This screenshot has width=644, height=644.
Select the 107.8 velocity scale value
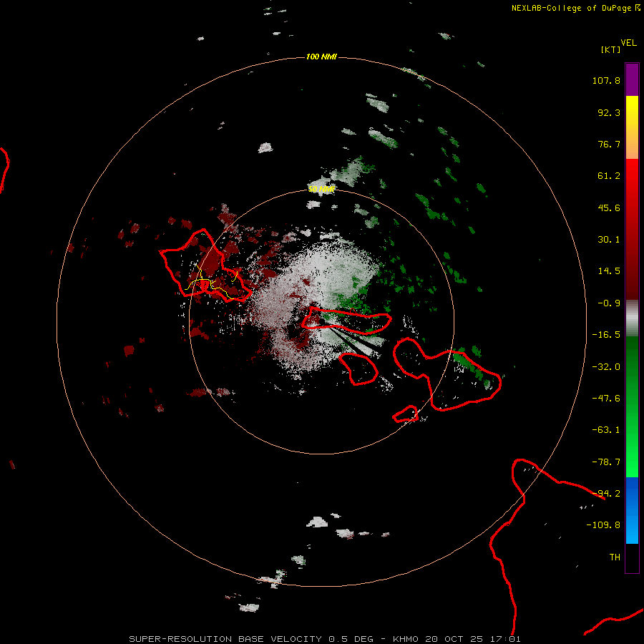coord(606,80)
